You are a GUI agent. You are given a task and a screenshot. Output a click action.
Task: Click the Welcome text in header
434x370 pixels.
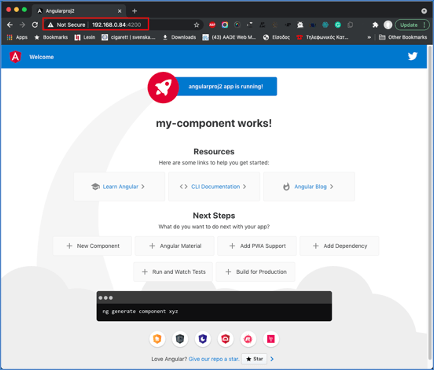(x=41, y=57)
